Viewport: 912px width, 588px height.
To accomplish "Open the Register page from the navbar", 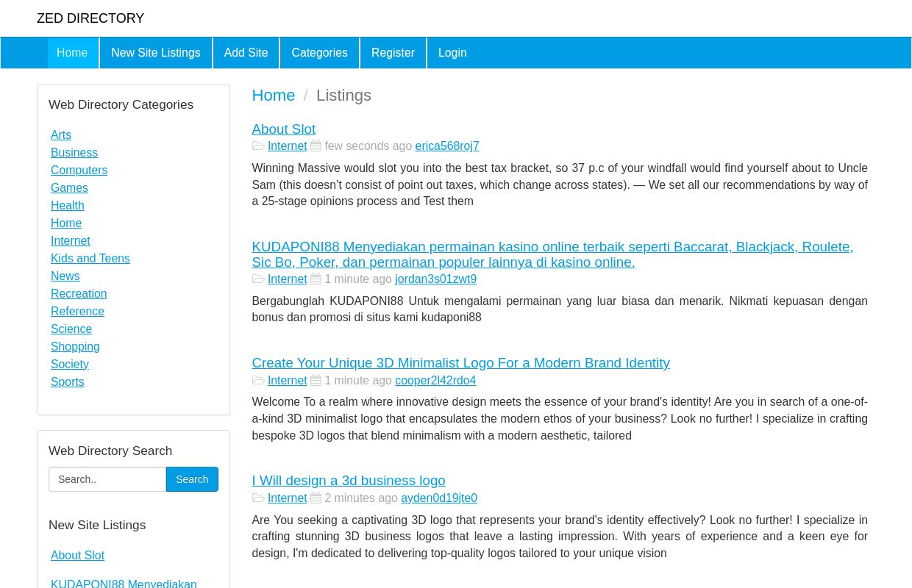I will point(393,52).
